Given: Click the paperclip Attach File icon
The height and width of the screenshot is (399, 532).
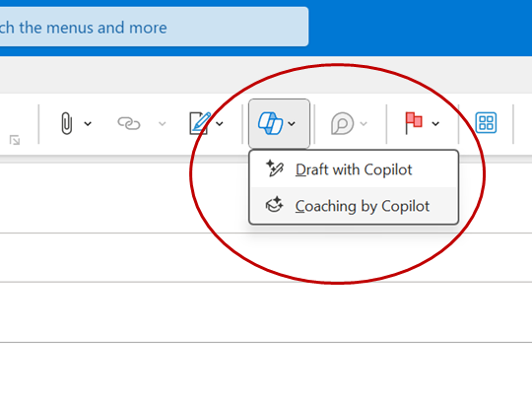Looking at the screenshot, I should tap(67, 123).
